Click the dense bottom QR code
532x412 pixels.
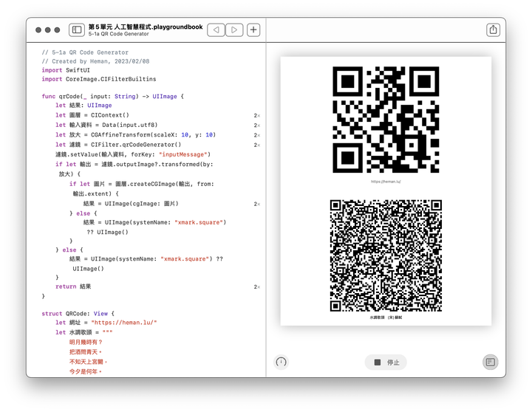(386, 255)
